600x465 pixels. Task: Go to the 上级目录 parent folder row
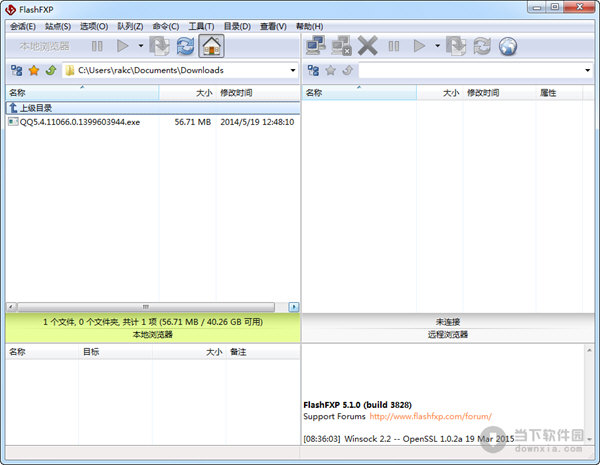pos(153,108)
